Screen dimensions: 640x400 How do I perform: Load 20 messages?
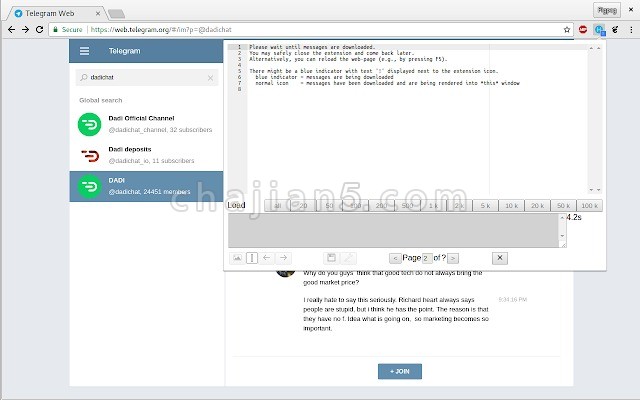tap(303, 206)
